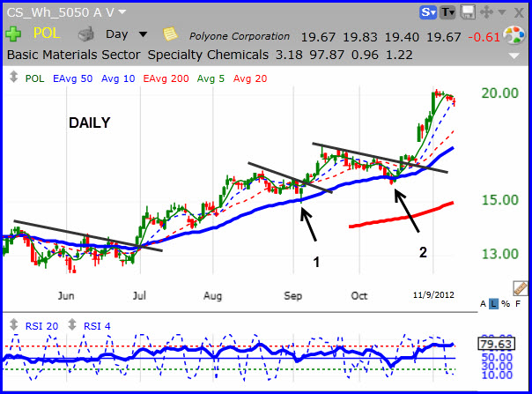
Task: Click the 13.00 price axis label
Action: click(500, 254)
